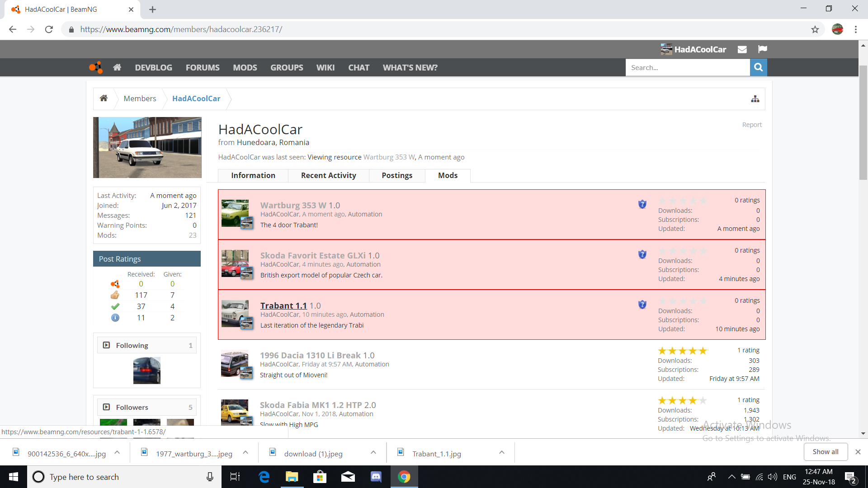Switch to the Information tab
868x488 pixels.
click(x=253, y=175)
